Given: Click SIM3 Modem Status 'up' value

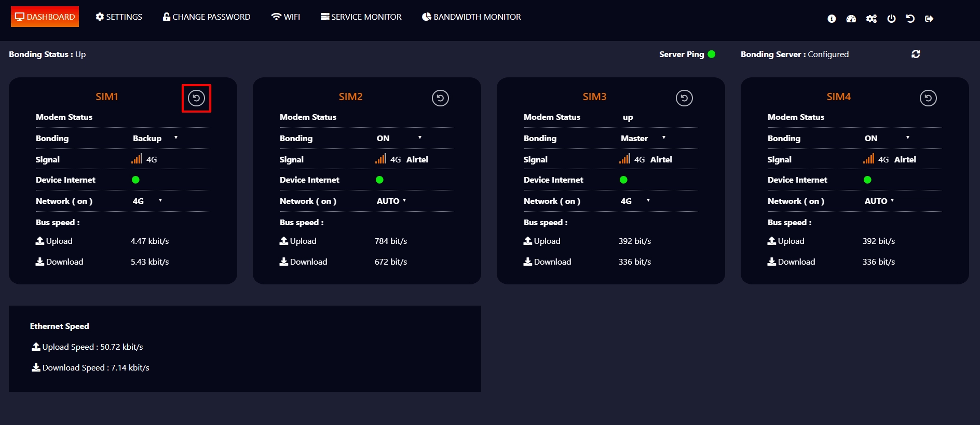Looking at the screenshot, I should click(x=628, y=117).
